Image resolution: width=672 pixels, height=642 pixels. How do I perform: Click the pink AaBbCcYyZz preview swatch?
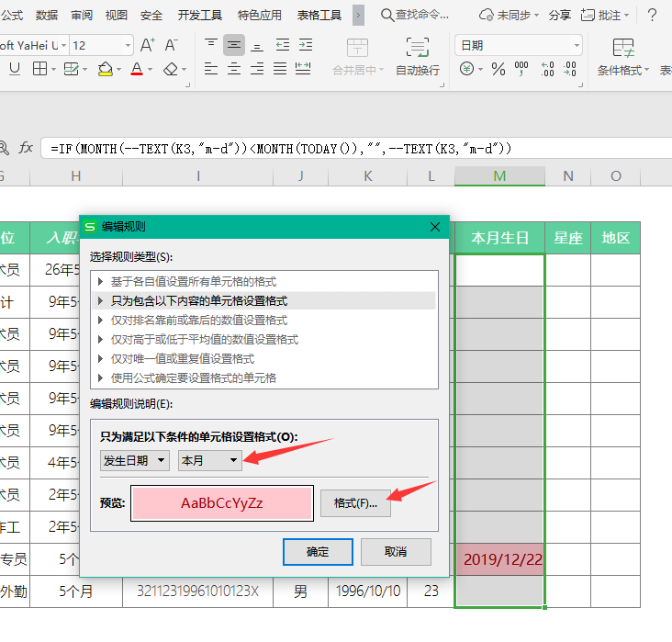pos(222,503)
